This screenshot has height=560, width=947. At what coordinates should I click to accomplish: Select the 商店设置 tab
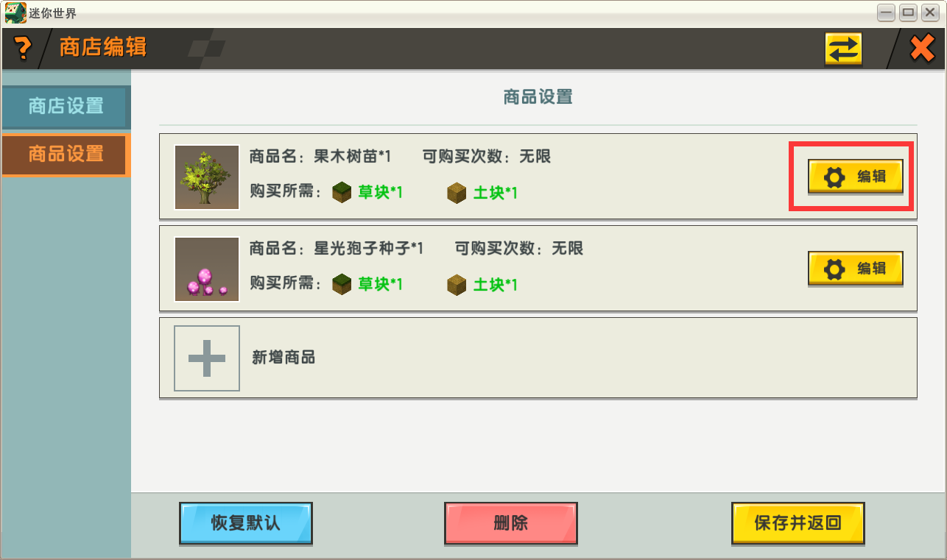pos(66,107)
